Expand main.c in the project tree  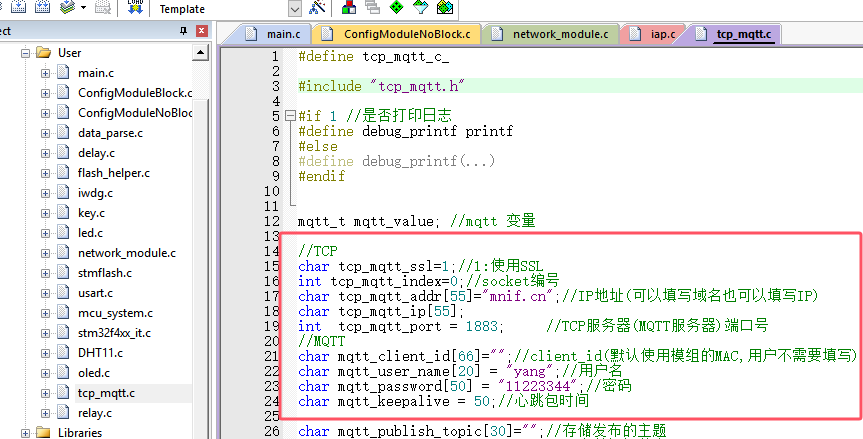45,73
